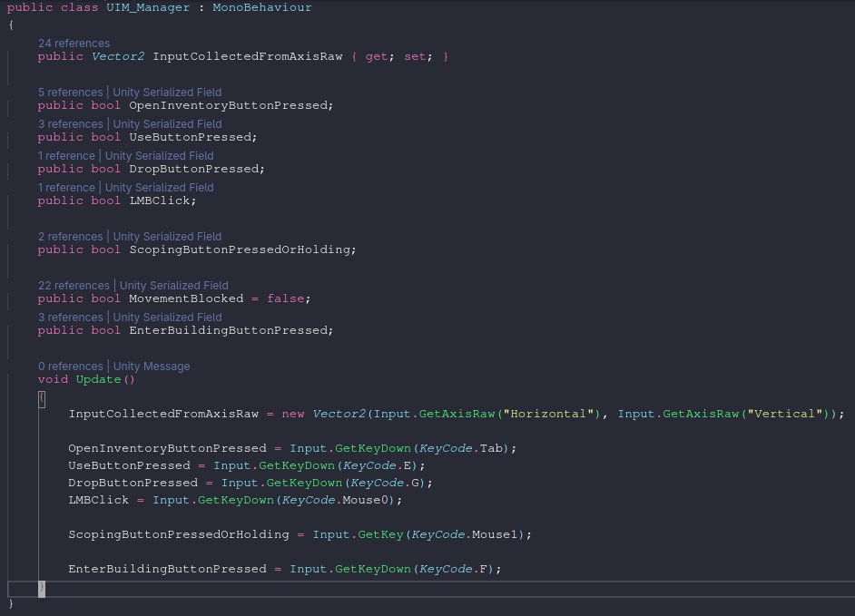Click "Unity Serialized Field" above MovementBlocked
Image resolution: width=855 pixels, height=616 pixels.
tap(174, 285)
